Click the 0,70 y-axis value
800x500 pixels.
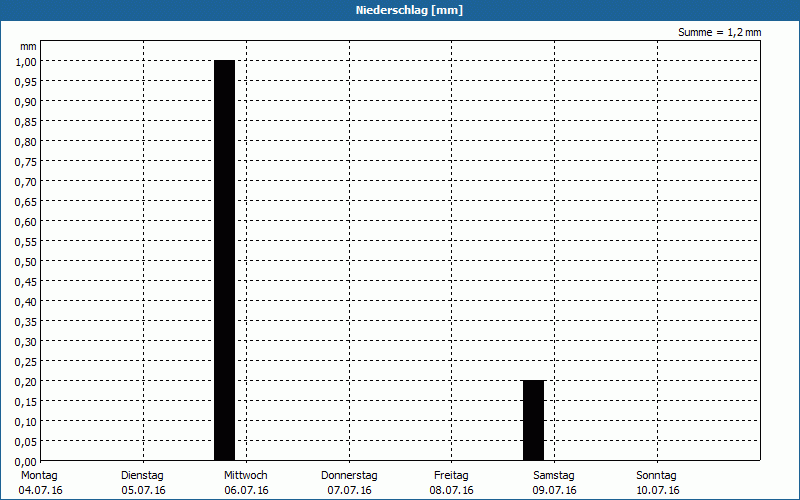click(x=26, y=182)
